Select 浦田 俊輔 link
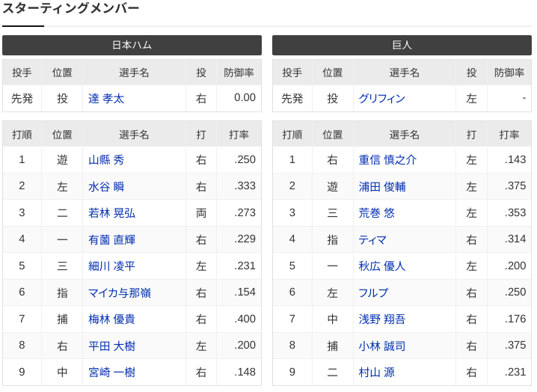The width and height of the screenshot is (537, 392). click(382, 187)
